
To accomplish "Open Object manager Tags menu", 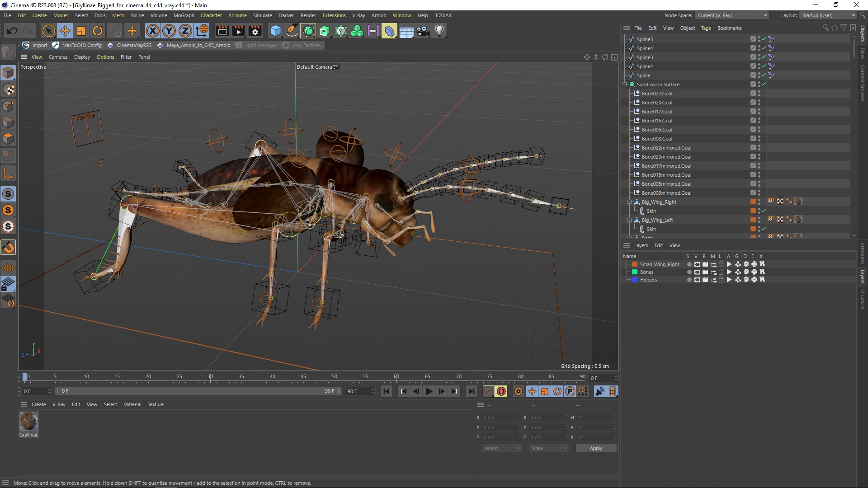I will tap(706, 28).
